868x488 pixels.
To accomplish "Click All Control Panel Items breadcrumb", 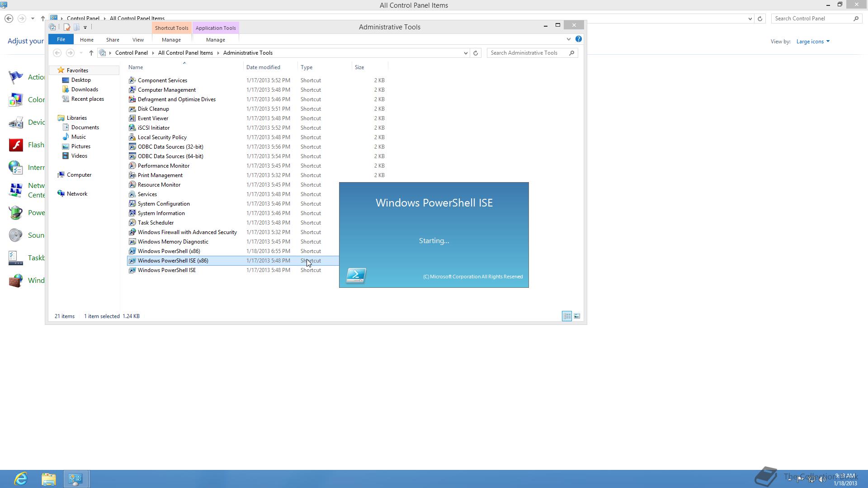I will (x=185, y=53).
